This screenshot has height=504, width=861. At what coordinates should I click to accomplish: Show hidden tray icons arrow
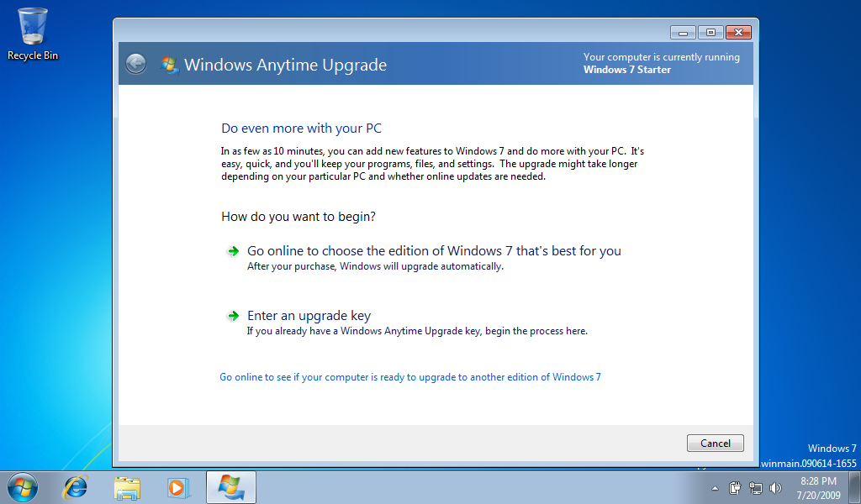point(715,488)
